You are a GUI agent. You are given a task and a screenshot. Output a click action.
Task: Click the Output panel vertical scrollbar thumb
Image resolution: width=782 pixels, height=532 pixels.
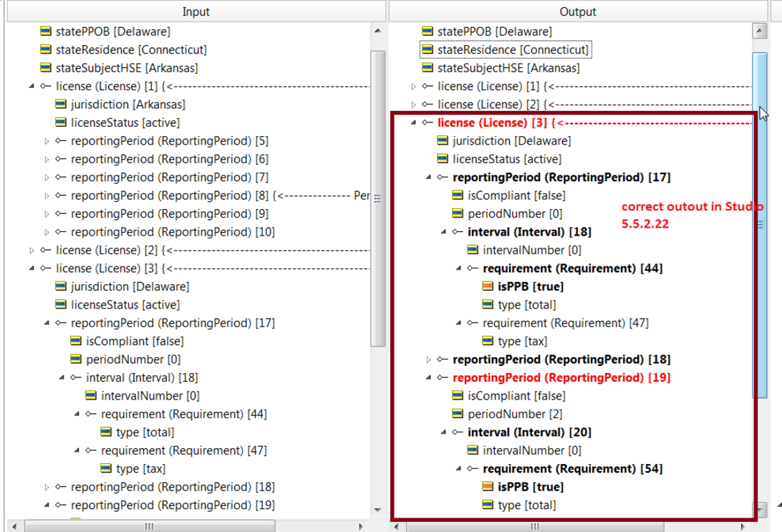tap(760, 225)
